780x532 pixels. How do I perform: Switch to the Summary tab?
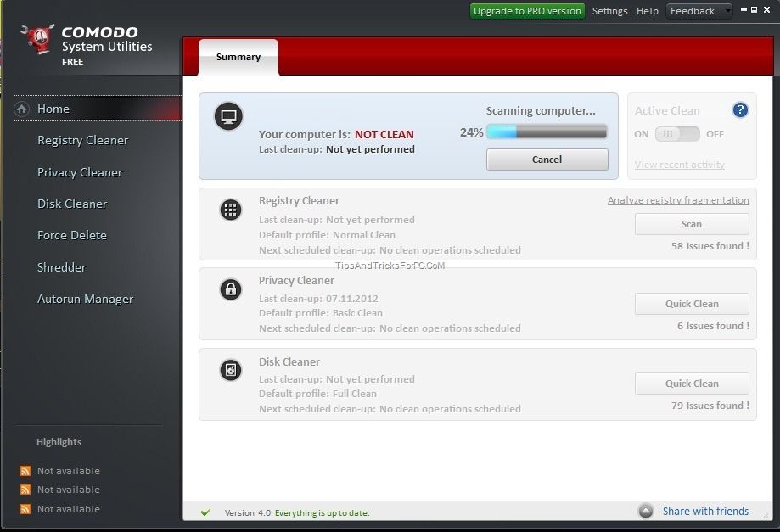pyautogui.click(x=238, y=57)
